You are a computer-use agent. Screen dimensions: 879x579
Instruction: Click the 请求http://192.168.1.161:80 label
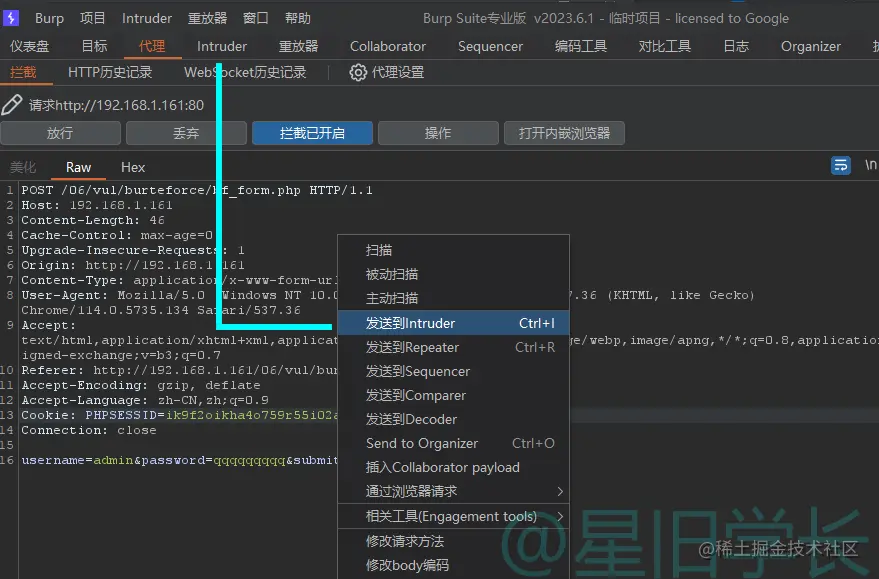[117, 105]
